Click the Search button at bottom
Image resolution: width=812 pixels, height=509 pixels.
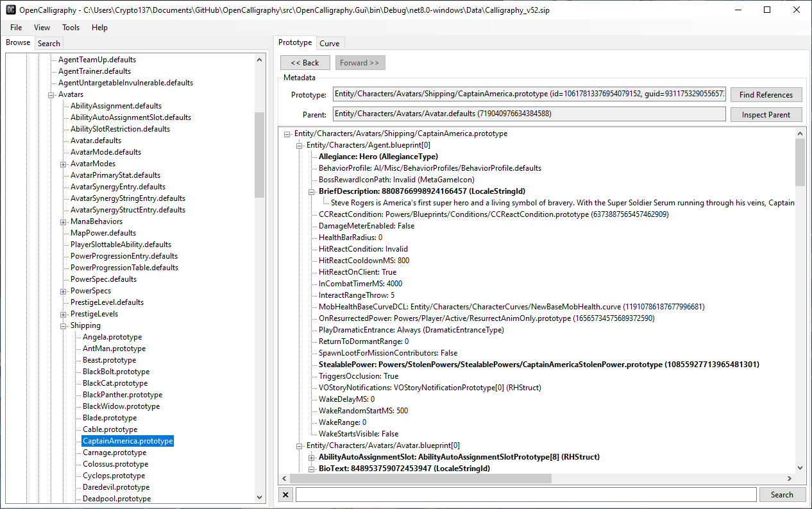782,495
